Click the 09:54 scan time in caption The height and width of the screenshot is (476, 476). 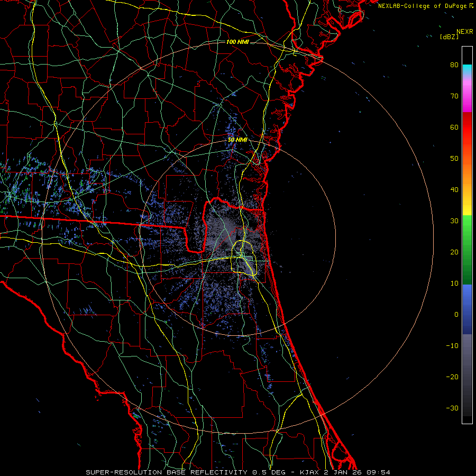[378, 472]
